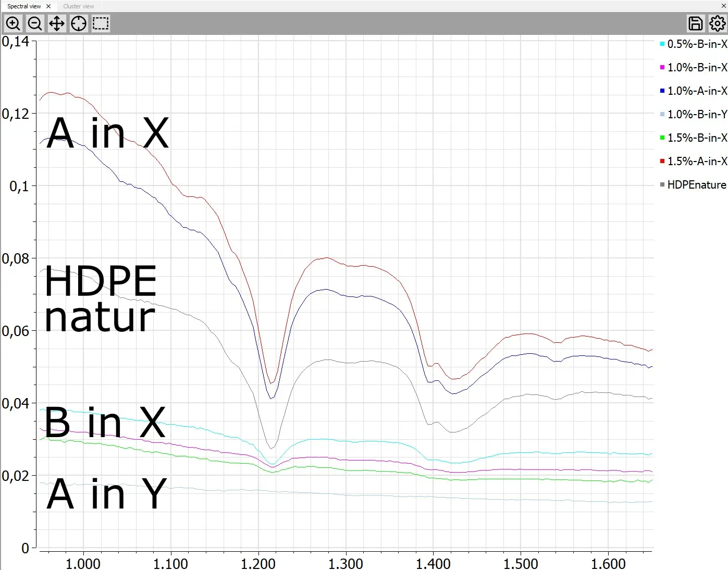Click the 1.600 x-axis label
The height and width of the screenshot is (570, 728).
pos(608,563)
